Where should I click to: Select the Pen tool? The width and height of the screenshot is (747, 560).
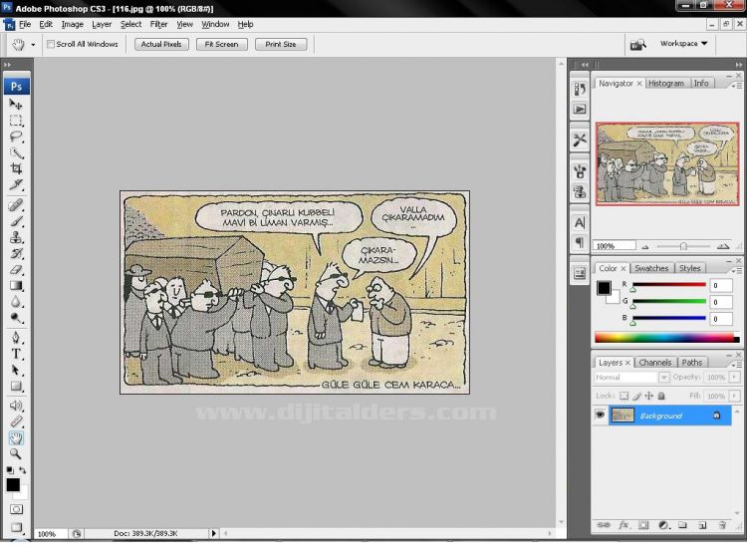[x=16, y=338]
